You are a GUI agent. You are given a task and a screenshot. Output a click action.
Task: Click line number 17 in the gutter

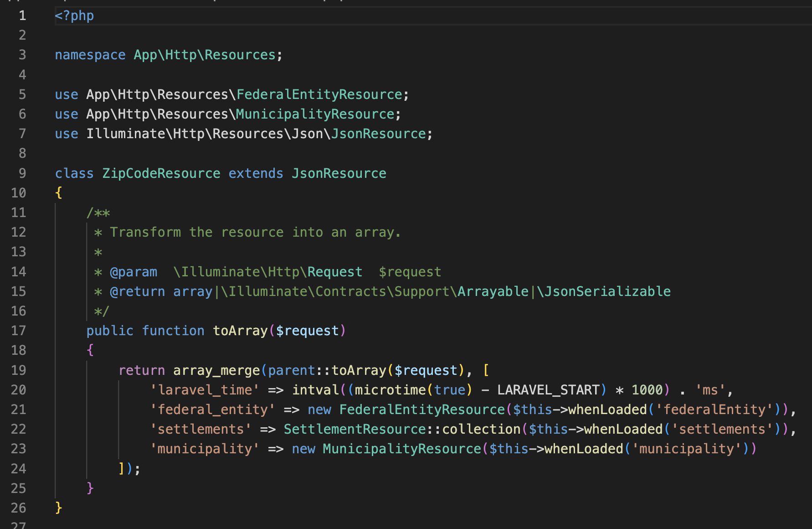pos(19,331)
